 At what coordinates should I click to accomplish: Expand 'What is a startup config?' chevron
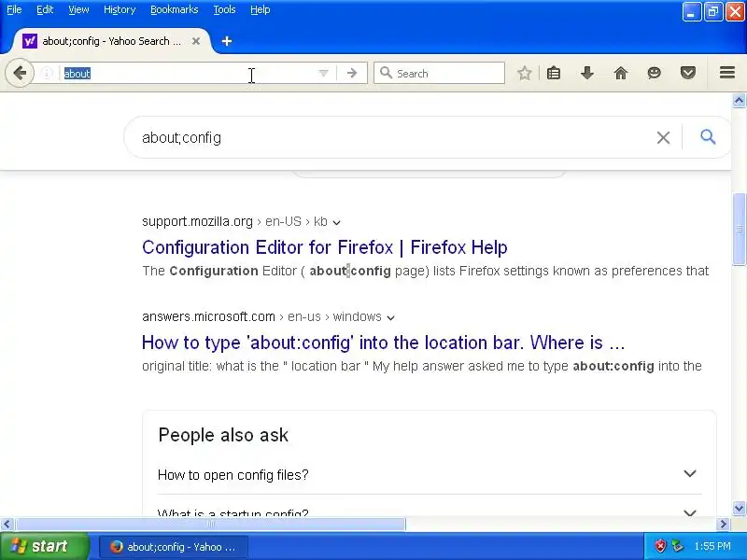point(690,512)
